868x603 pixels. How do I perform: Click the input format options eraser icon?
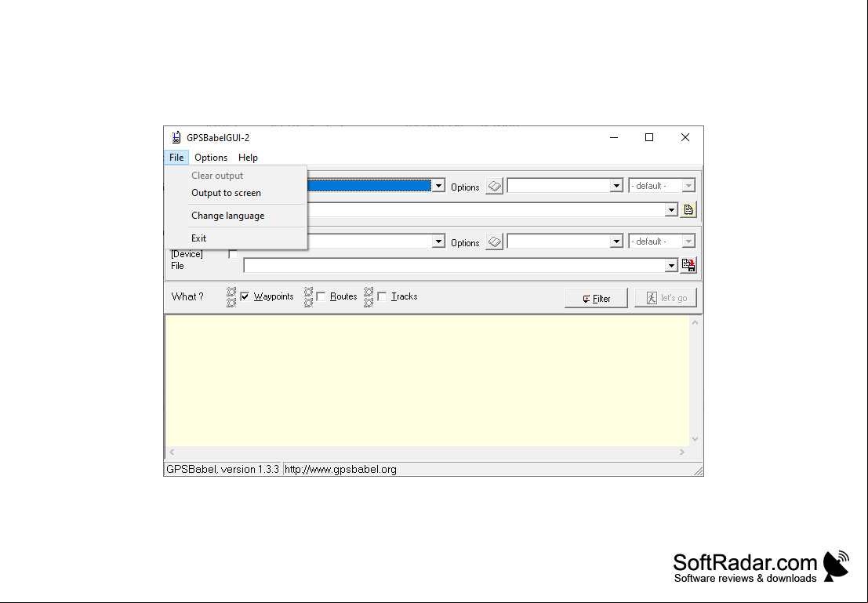click(494, 186)
